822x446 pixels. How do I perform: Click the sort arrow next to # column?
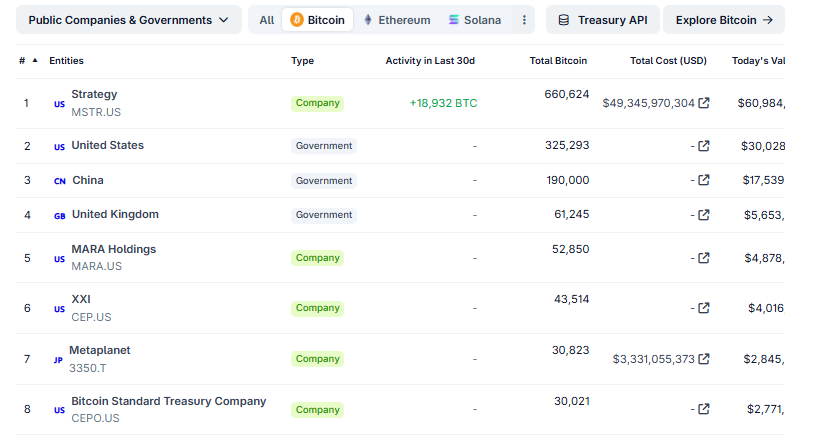tap(35, 60)
